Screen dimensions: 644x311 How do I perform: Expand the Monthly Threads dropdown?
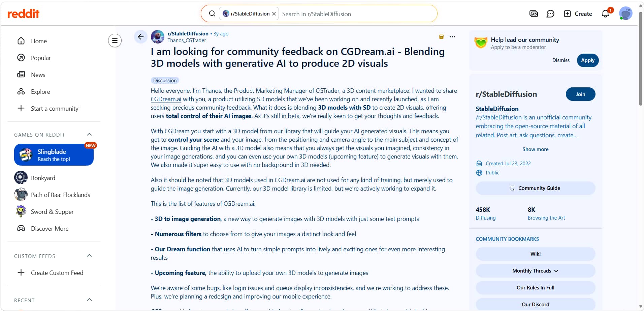coord(535,271)
